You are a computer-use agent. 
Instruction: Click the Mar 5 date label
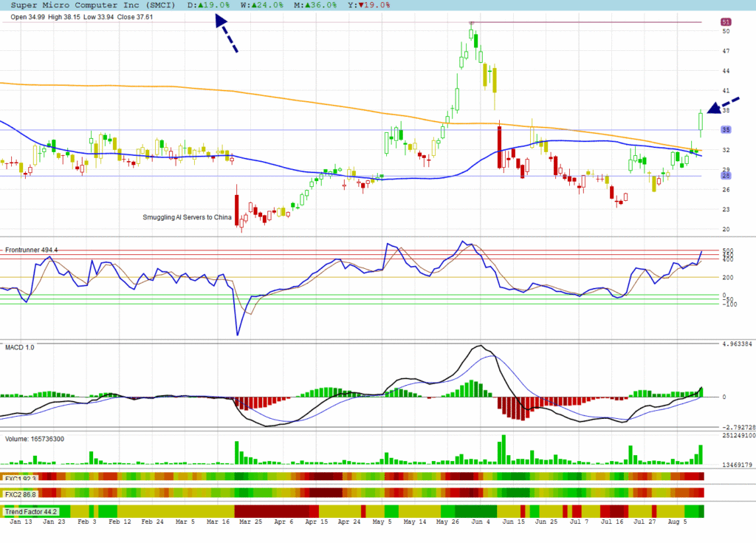click(x=185, y=522)
